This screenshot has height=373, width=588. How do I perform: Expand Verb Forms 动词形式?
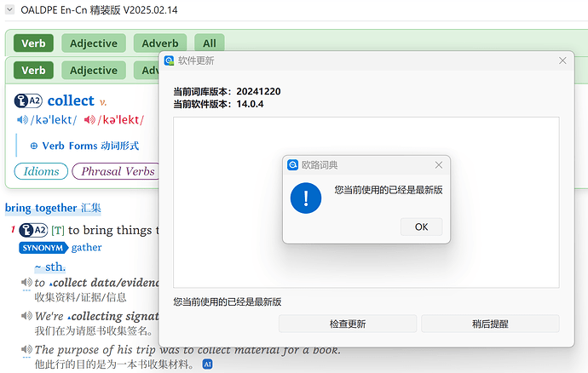click(x=84, y=146)
